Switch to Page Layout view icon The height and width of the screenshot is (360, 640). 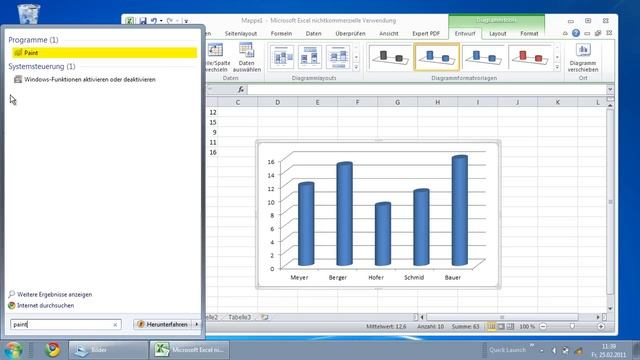tap(501, 327)
